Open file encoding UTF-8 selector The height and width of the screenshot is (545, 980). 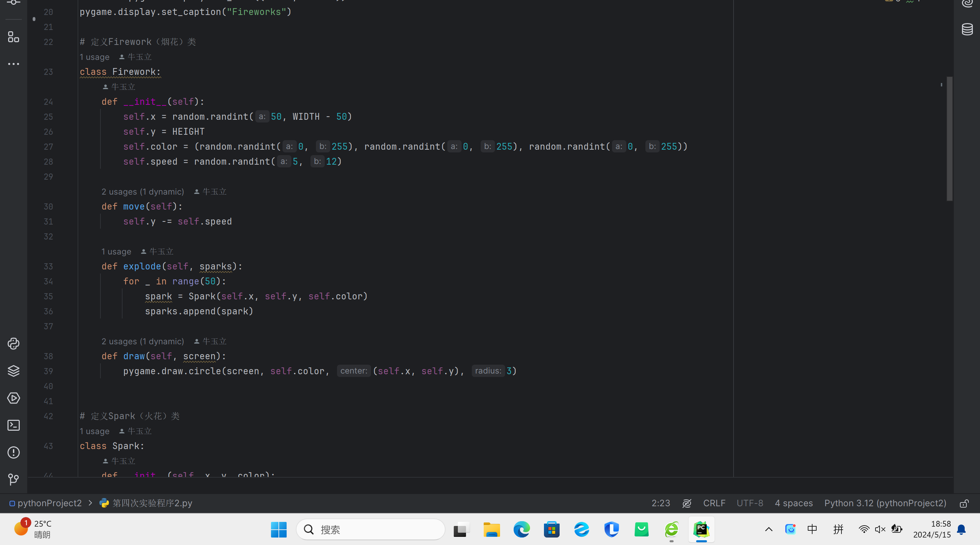coord(750,503)
